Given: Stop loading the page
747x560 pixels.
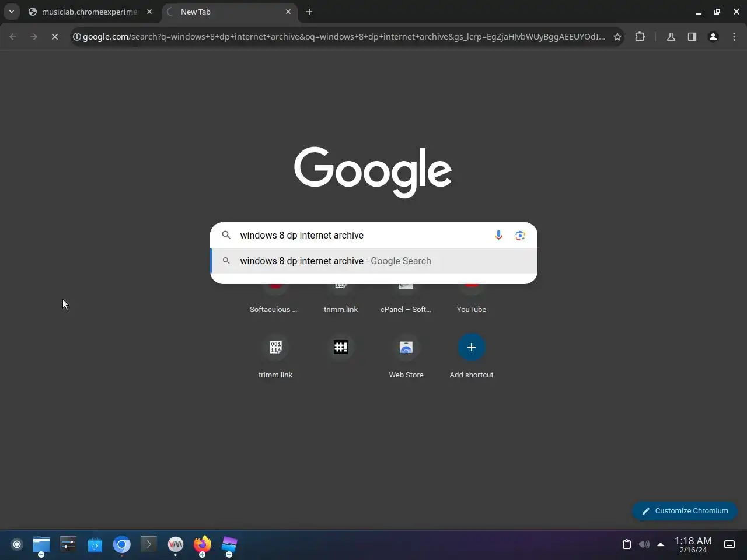Looking at the screenshot, I should (55, 37).
